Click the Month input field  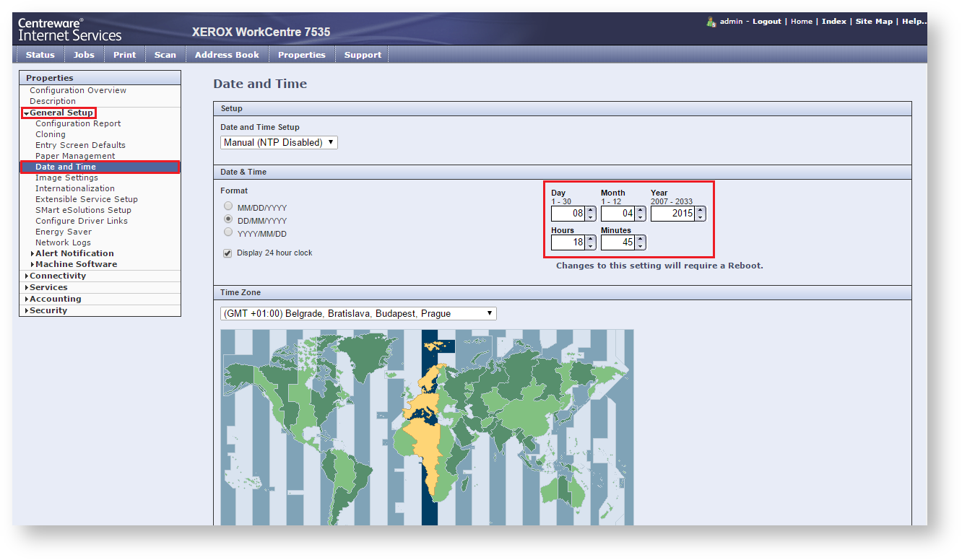click(x=618, y=214)
